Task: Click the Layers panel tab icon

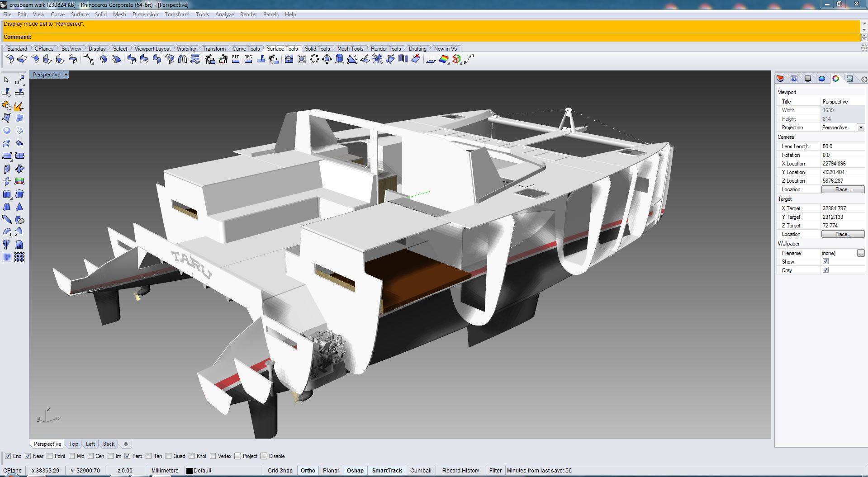Action: (x=780, y=79)
